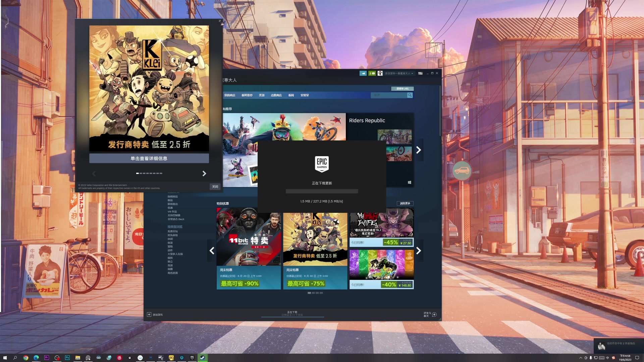The width and height of the screenshot is (644, 362).
Task: Open the Klei publisher sale card in store
Action: coord(315,249)
